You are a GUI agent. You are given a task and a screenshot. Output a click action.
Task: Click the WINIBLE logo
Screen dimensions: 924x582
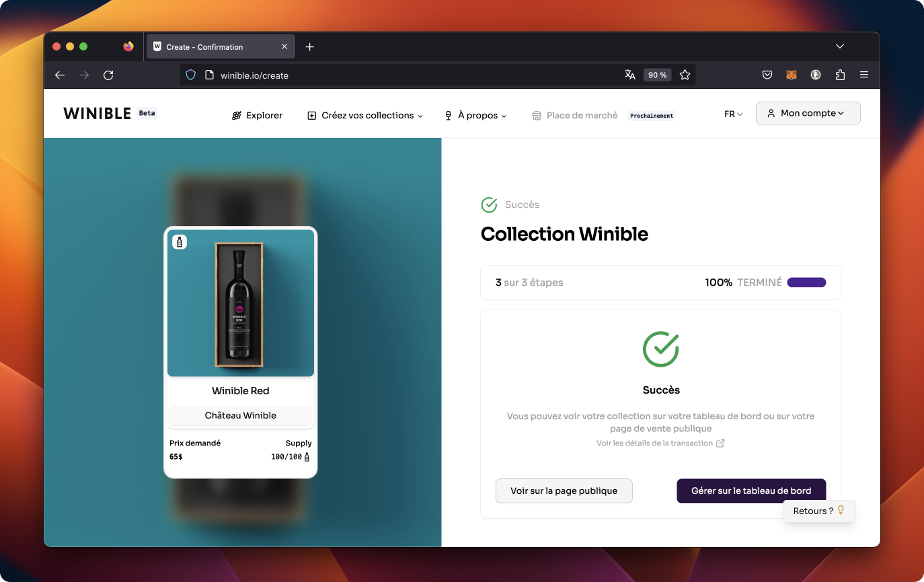pyautogui.click(x=98, y=114)
